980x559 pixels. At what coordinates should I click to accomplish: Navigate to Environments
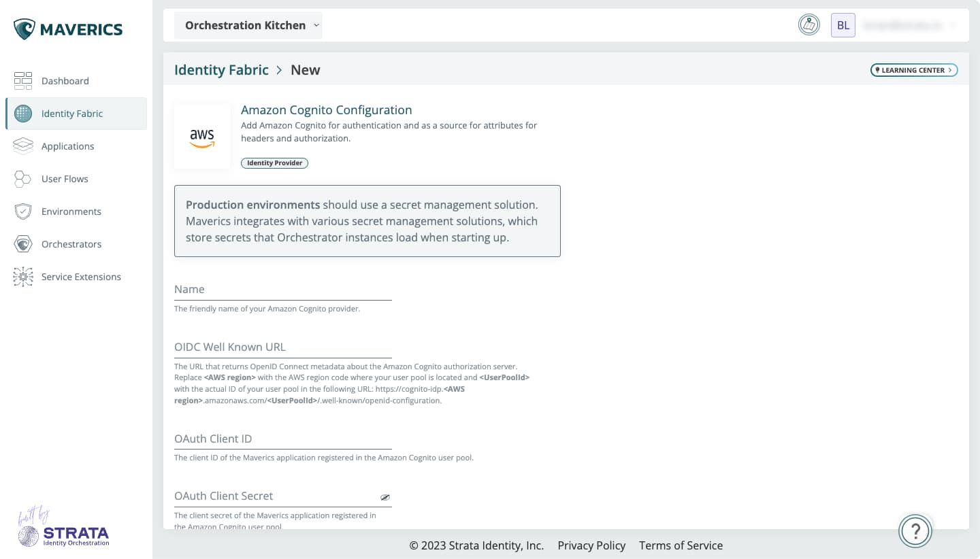(76, 211)
